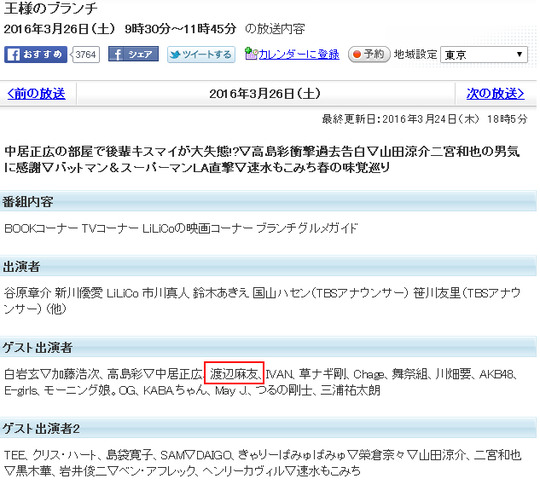
Task: Go to 次の放送> next broadcast
Action: (x=495, y=93)
